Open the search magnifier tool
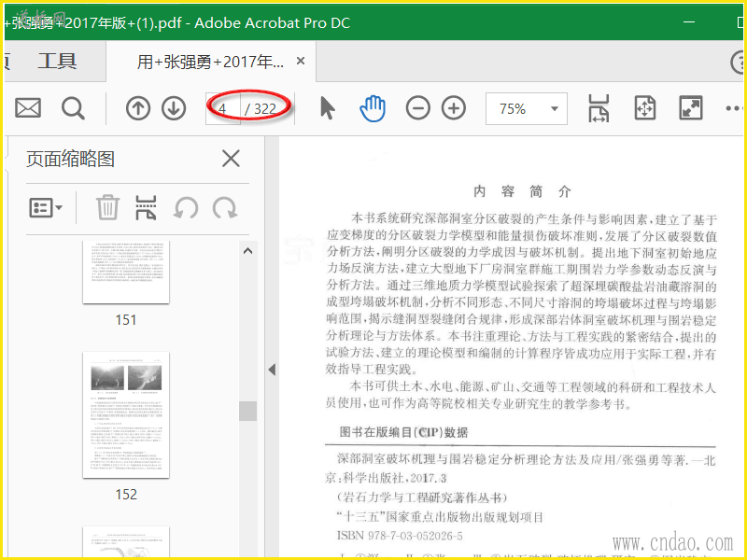 pyautogui.click(x=74, y=108)
